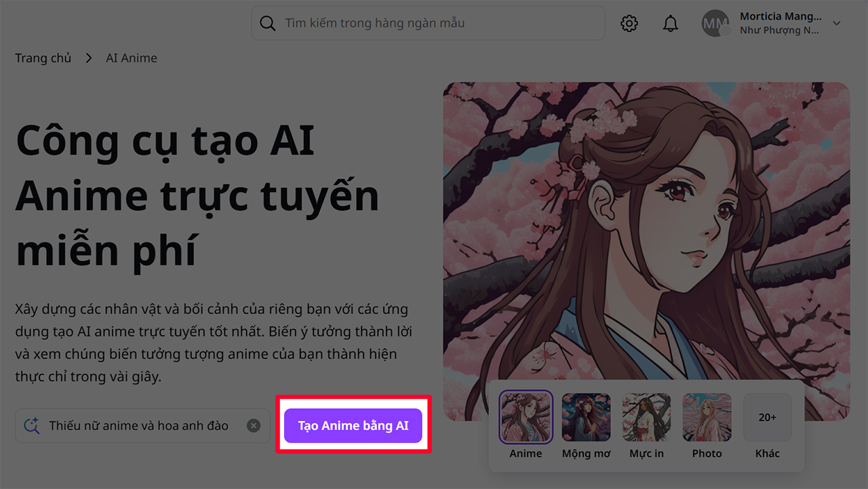The width and height of the screenshot is (868, 489).
Task: Clear the anime prompt with X icon
Action: (x=253, y=426)
